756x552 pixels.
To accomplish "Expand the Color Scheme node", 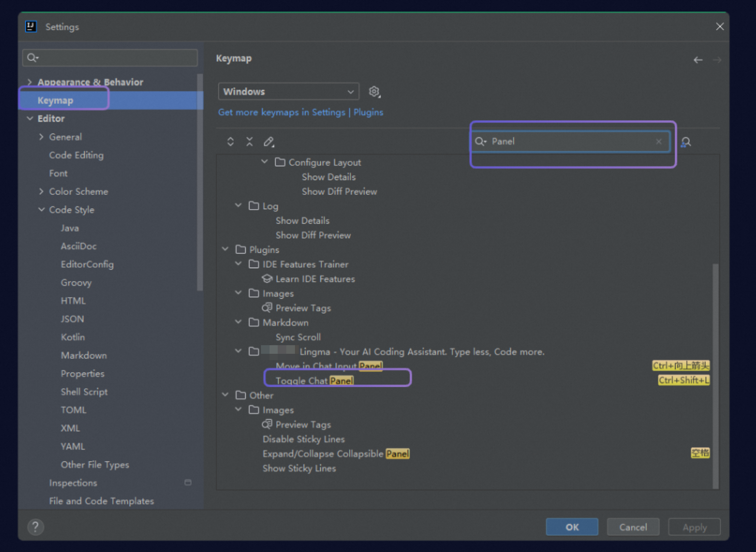I will tap(41, 192).
